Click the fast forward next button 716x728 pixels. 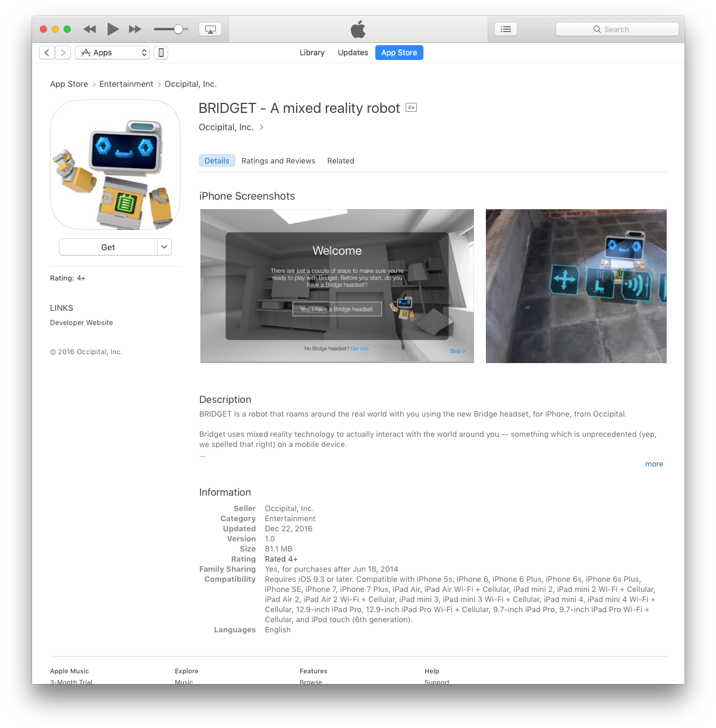point(135,29)
